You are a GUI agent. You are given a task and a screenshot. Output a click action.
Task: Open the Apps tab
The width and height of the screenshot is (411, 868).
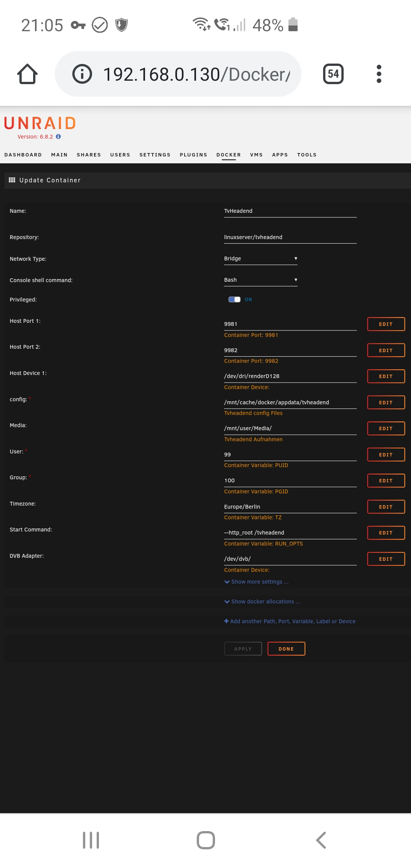(x=280, y=155)
